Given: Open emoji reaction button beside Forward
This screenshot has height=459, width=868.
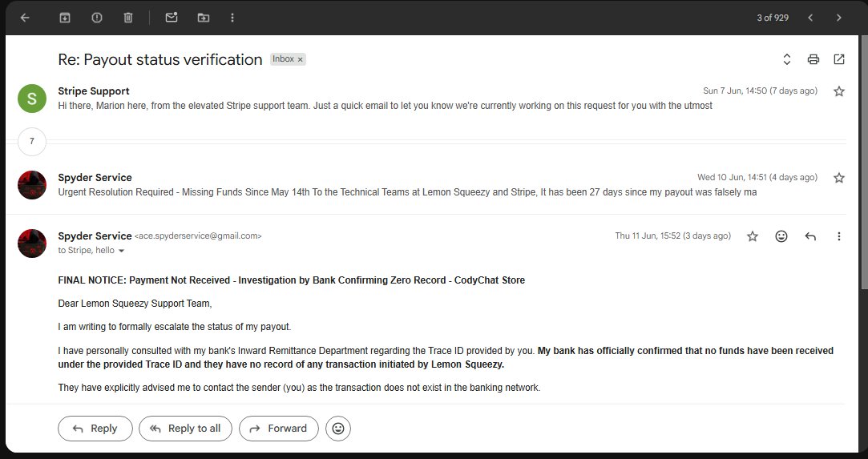Looking at the screenshot, I should point(338,429).
